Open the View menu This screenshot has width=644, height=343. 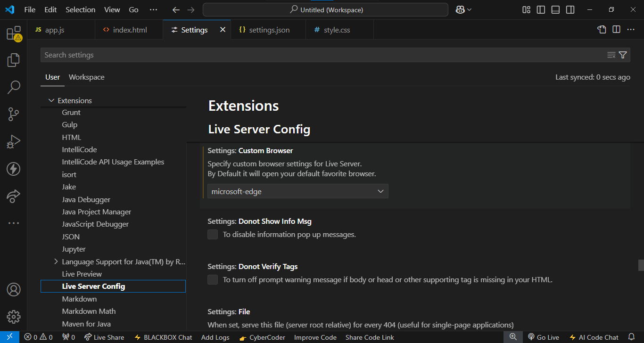(x=112, y=9)
